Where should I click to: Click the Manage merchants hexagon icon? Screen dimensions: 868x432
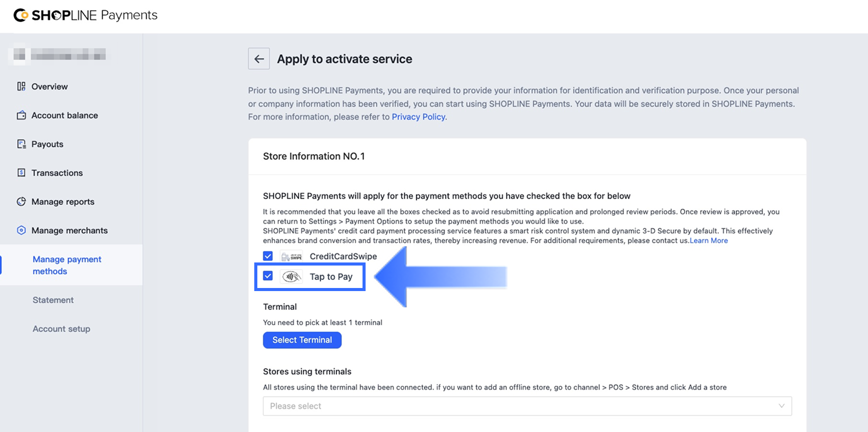21,230
